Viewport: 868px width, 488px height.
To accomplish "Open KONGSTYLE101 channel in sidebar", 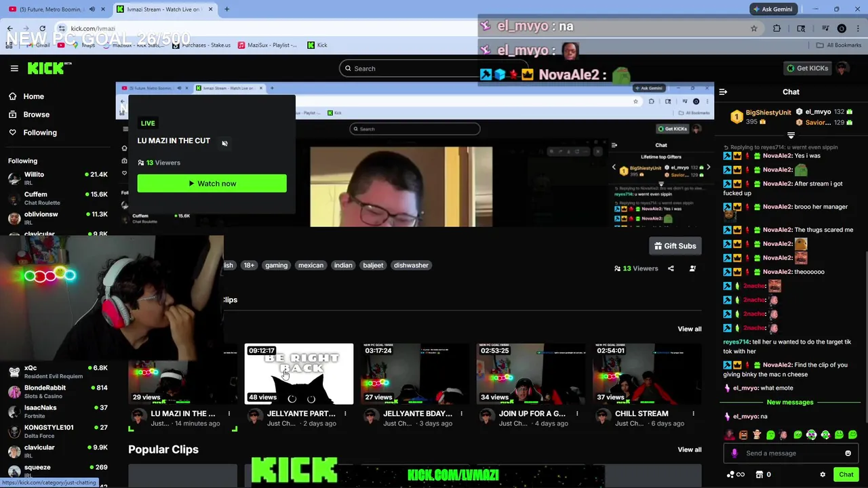I will tap(58, 432).
